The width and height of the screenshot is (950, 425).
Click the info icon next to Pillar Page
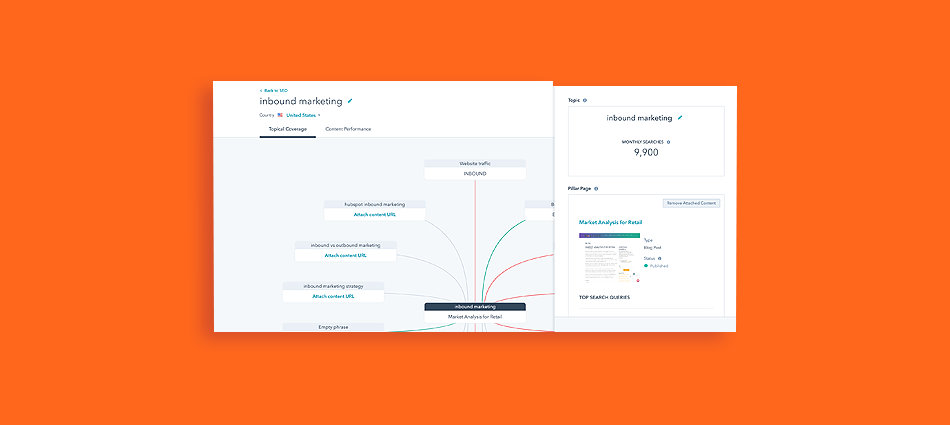click(596, 188)
